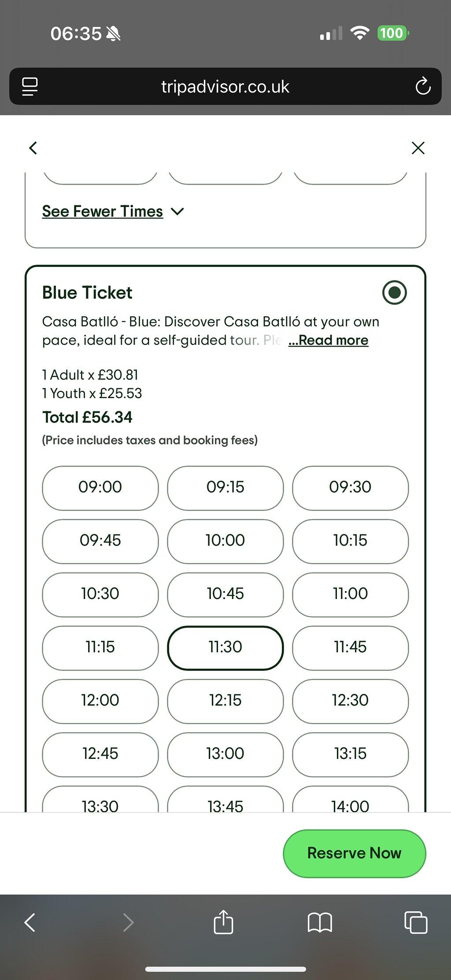Viewport: 451px width, 980px height.
Task: Choose the 11:30 time slot
Action: [225, 647]
